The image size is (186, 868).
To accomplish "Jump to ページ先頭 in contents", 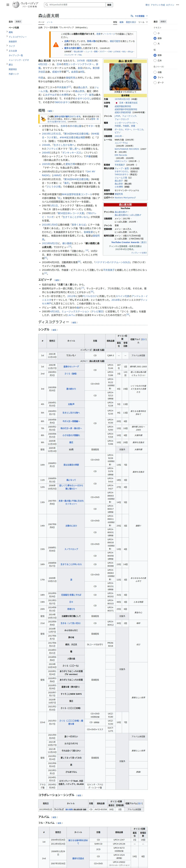I will point(14,28).
